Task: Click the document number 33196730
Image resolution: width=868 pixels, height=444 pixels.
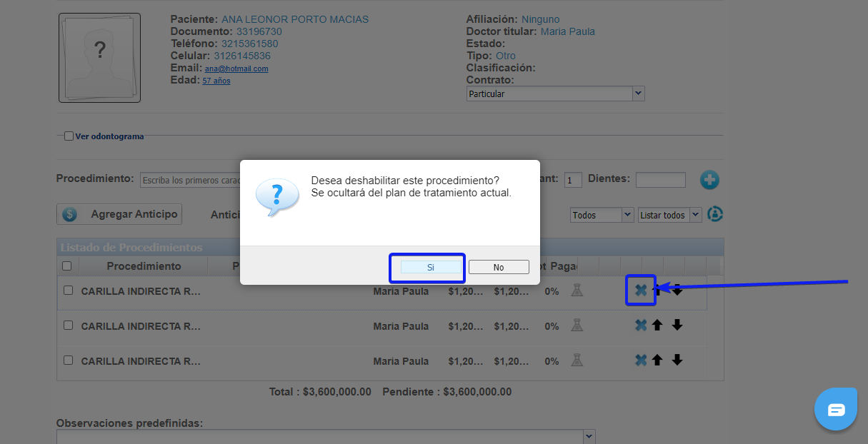Action: tap(259, 31)
